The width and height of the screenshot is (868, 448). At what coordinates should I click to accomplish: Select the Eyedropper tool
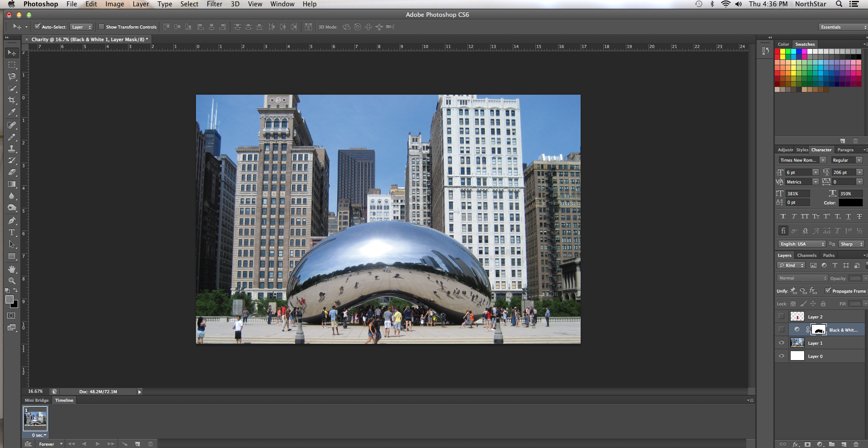point(12,112)
